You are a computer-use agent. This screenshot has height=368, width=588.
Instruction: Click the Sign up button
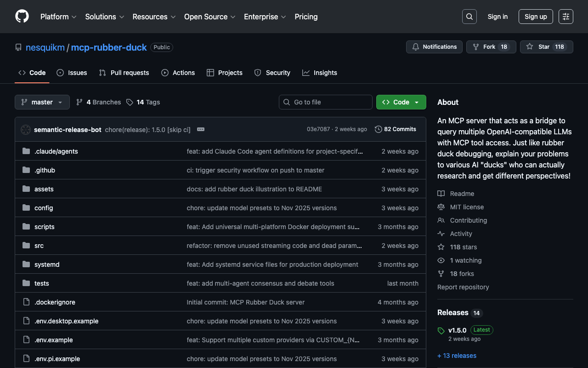(x=536, y=17)
